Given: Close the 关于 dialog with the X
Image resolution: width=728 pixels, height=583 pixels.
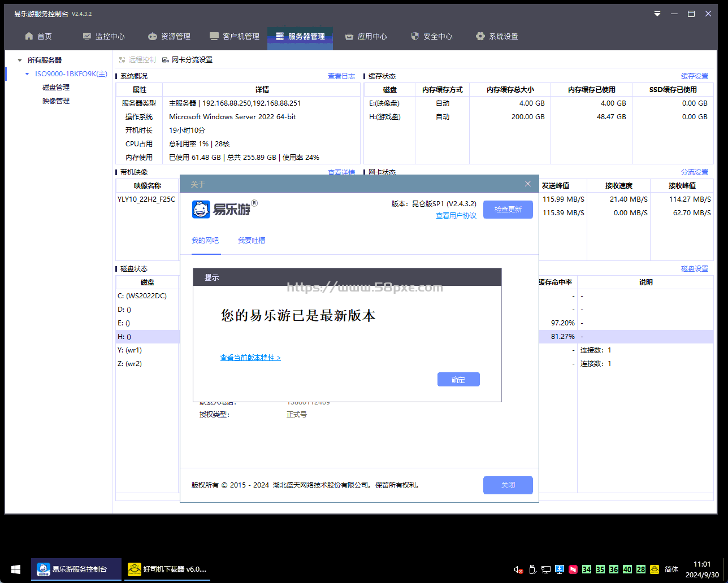Looking at the screenshot, I should [528, 184].
